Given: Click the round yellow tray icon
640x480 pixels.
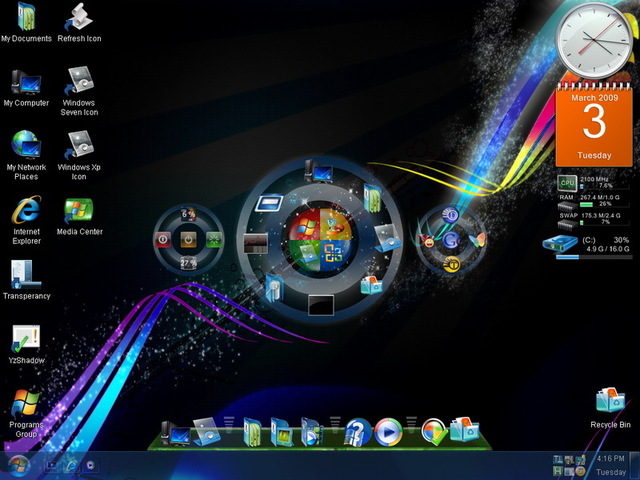Looking at the screenshot, I should click(x=580, y=472).
